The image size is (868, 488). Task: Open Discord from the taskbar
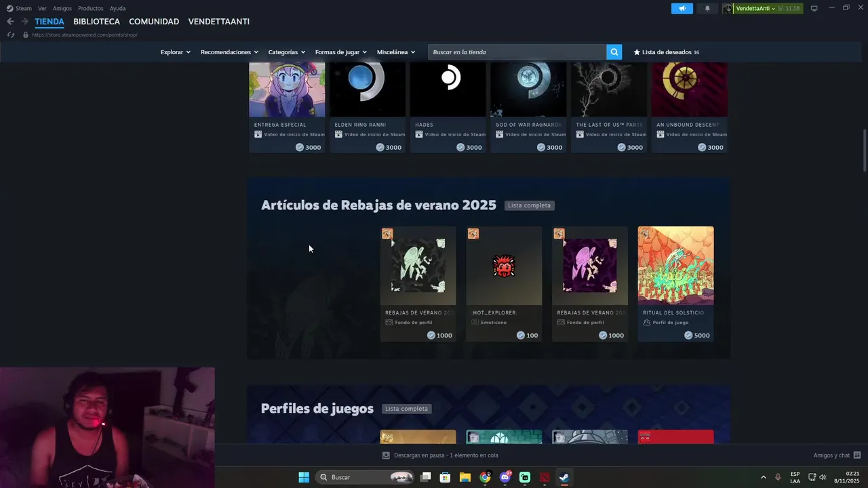pyautogui.click(x=505, y=477)
